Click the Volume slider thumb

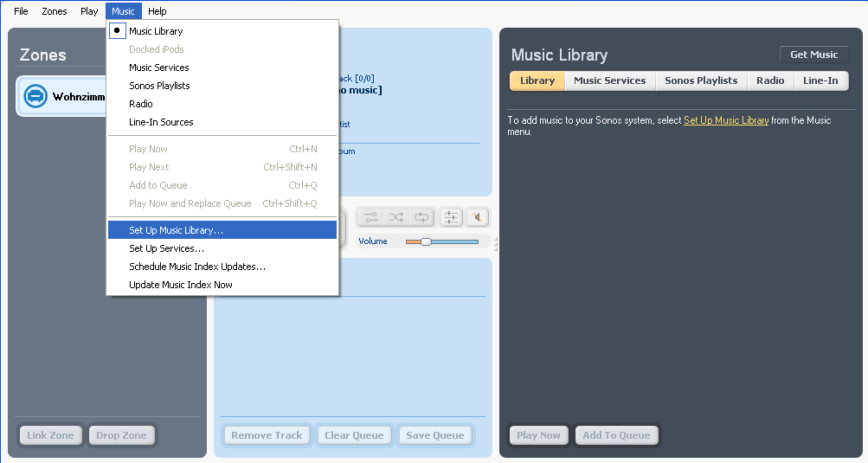(x=426, y=241)
